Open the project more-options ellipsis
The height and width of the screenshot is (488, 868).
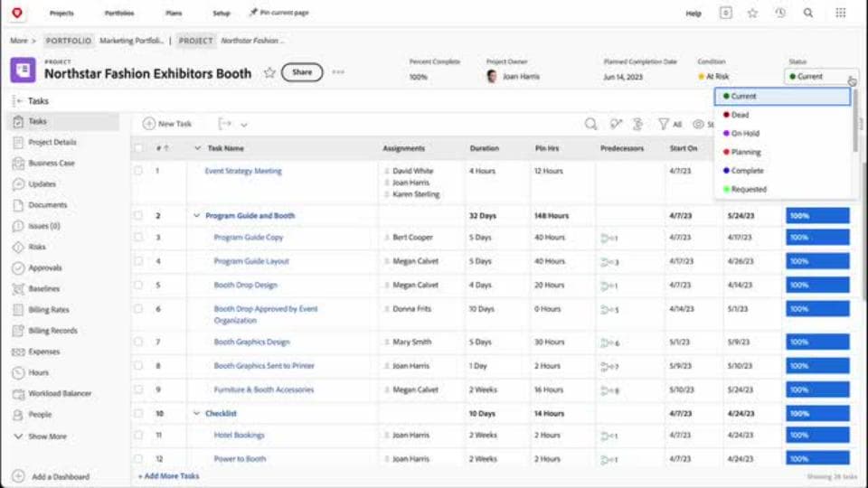338,72
